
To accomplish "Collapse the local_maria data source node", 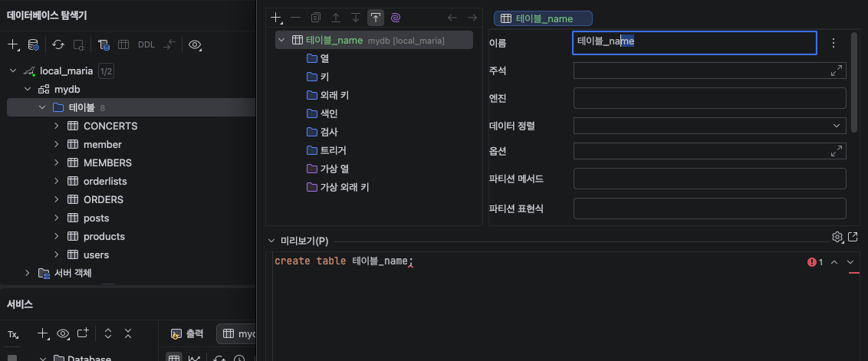I will pyautogui.click(x=13, y=71).
